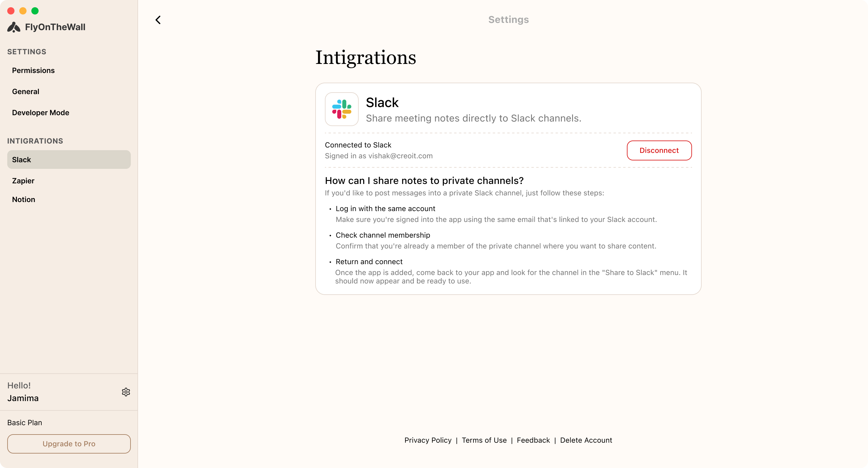Open the Privacy Policy link
The width and height of the screenshot is (868, 468).
(x=428, y=440)
